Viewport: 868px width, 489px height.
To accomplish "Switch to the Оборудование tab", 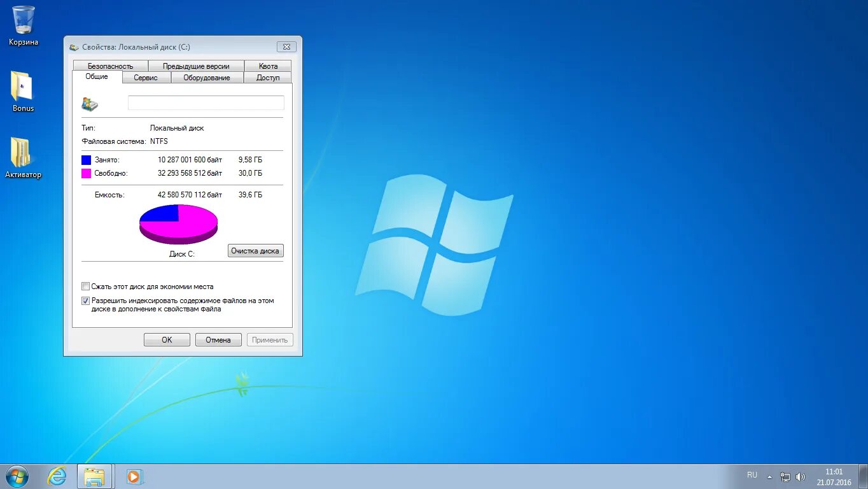I will (207, 78).
